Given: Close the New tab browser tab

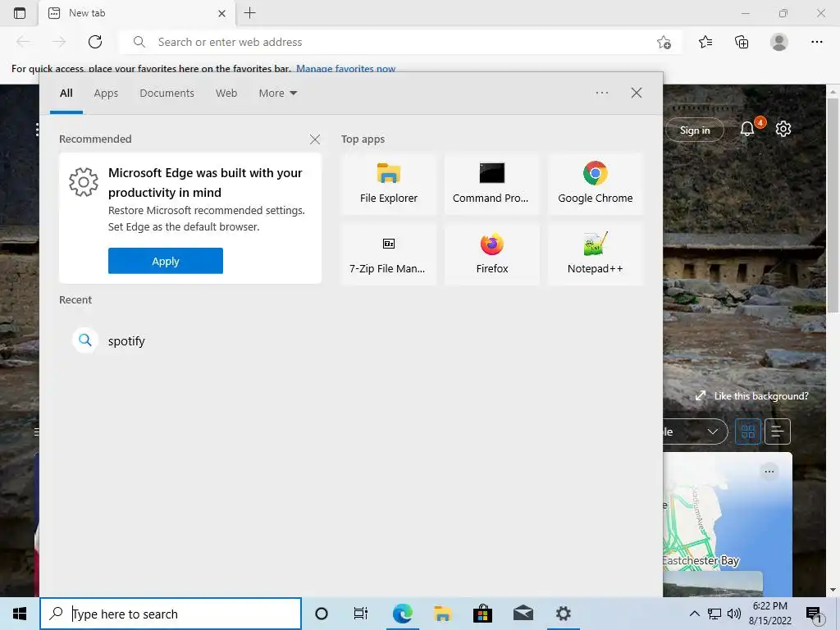Looking at the screenshot, I should coord(221,13).
